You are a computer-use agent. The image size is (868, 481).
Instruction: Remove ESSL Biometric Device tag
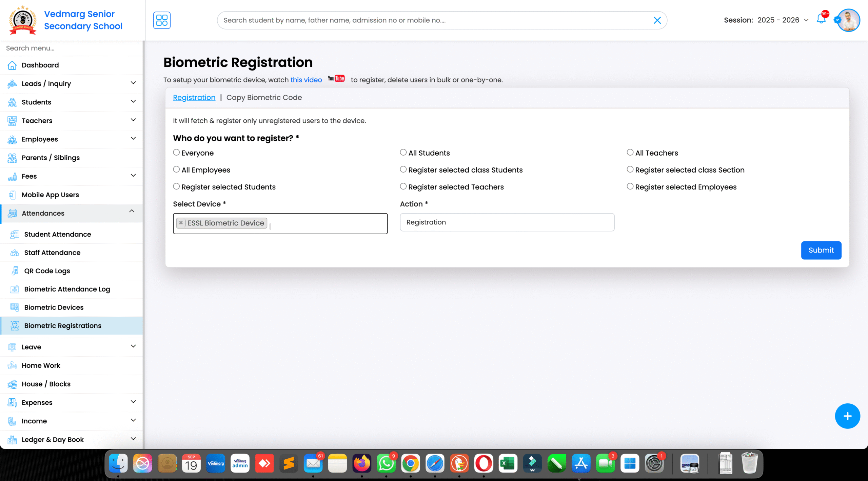tap(181, 223)
